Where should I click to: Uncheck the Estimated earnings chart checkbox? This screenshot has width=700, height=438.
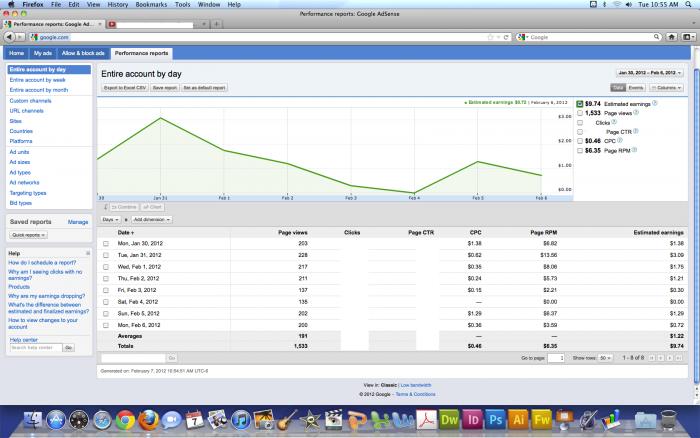(x=579, y=104)
